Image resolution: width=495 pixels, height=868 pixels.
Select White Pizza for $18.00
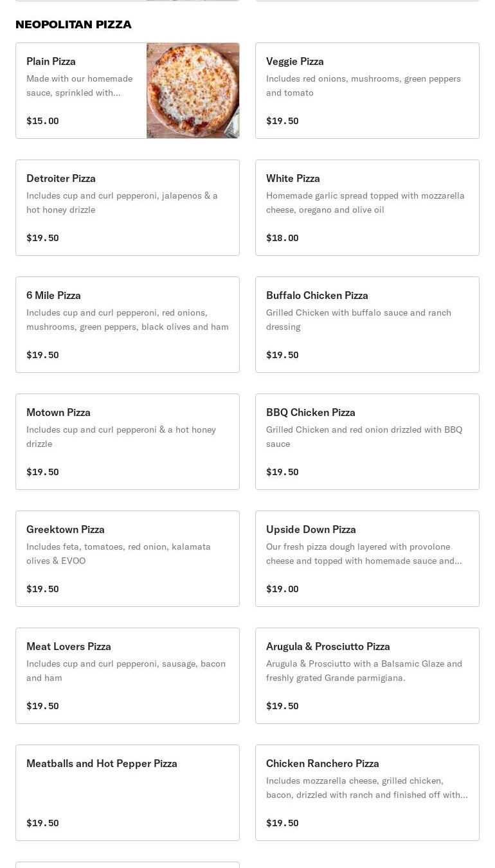click(x=367, y=208)
